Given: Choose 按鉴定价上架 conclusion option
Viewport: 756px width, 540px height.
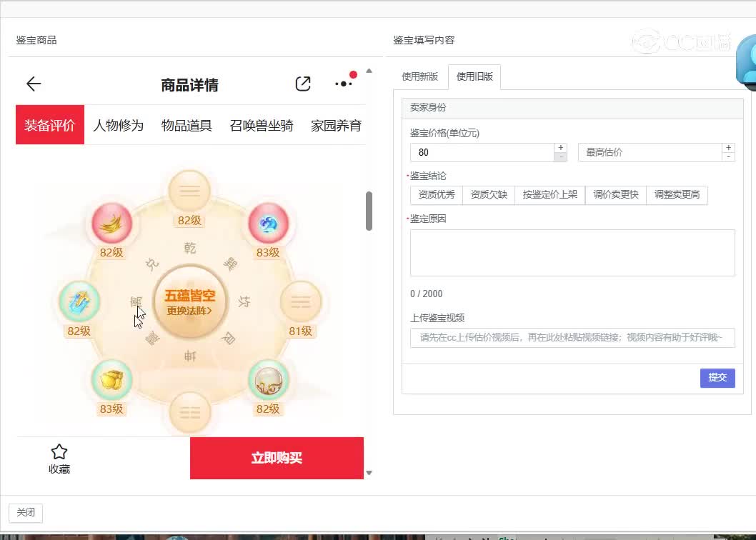Looking at the screenshot, I should point(549,195).
